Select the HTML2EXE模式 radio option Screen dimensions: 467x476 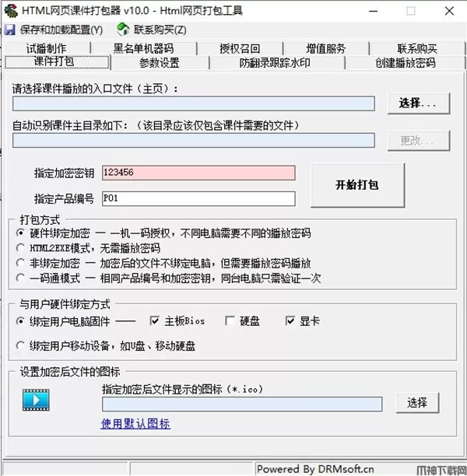20,247
